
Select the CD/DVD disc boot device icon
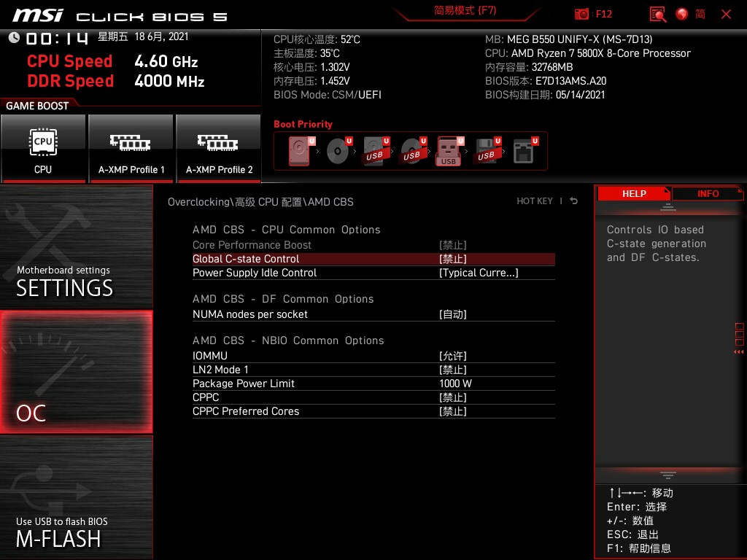[x=338, y=151]
